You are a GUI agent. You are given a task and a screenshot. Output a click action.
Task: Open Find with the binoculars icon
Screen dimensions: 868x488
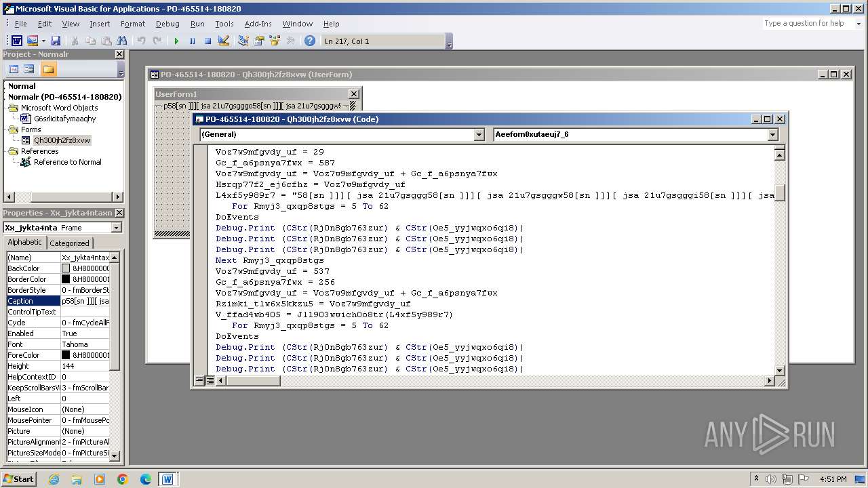click(x=121, y=41)
